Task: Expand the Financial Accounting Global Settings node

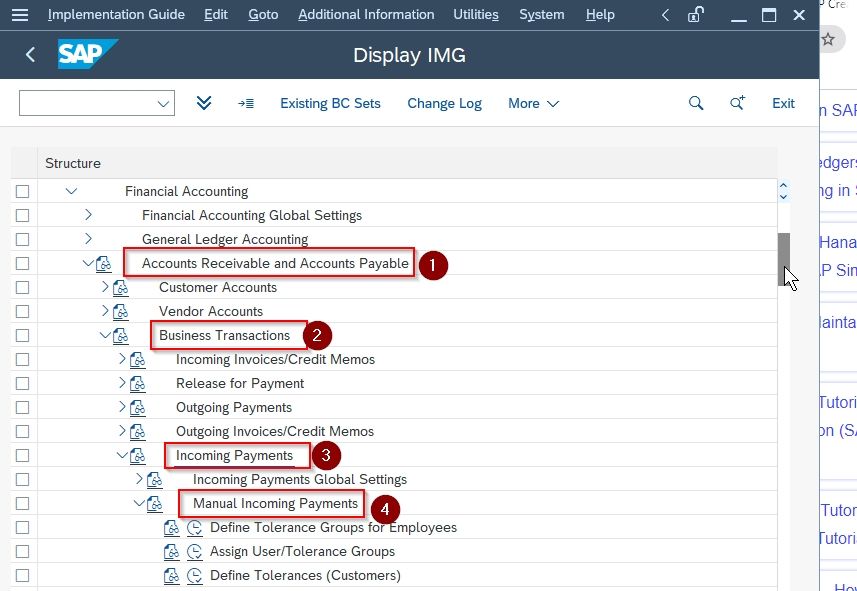Action: click(89, 215)
